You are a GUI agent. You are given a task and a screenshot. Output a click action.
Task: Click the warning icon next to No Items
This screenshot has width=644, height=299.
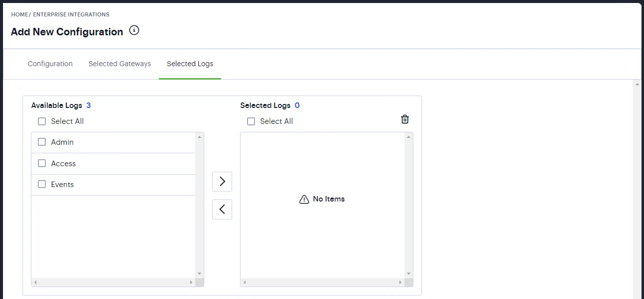click(x=304, y=199)
